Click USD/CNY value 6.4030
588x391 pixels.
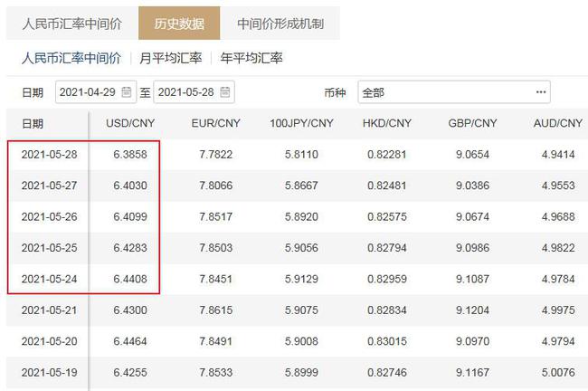(x=130, y=186)
